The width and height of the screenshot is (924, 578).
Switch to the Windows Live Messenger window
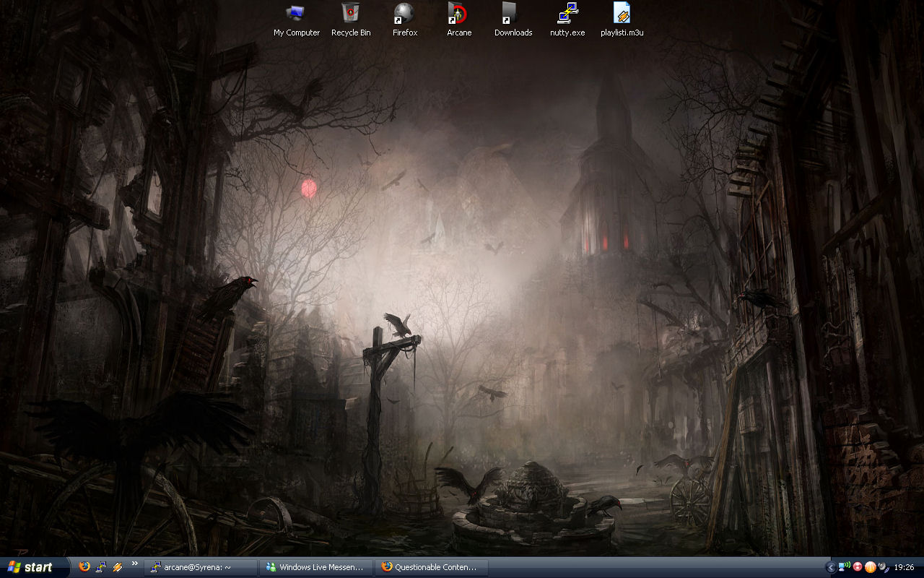[316, 567]
